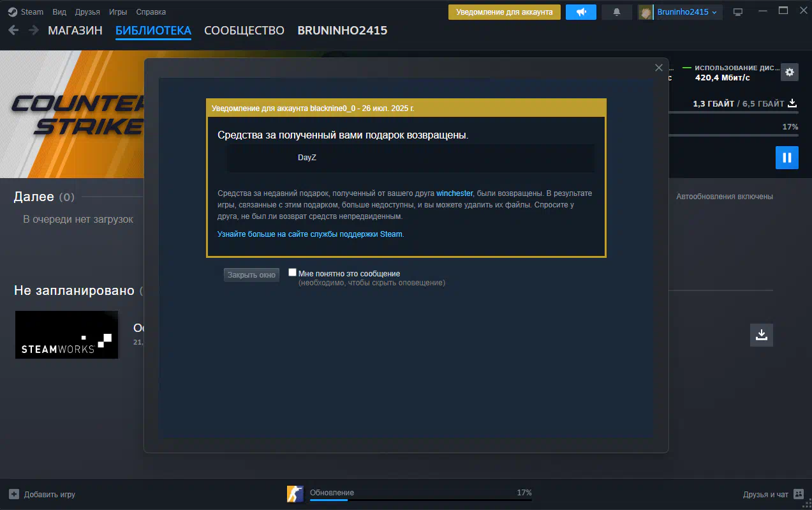This screenshot has height=510, width=812.
Task: Click the Закрыть окно button
Action: click(251, 275)
